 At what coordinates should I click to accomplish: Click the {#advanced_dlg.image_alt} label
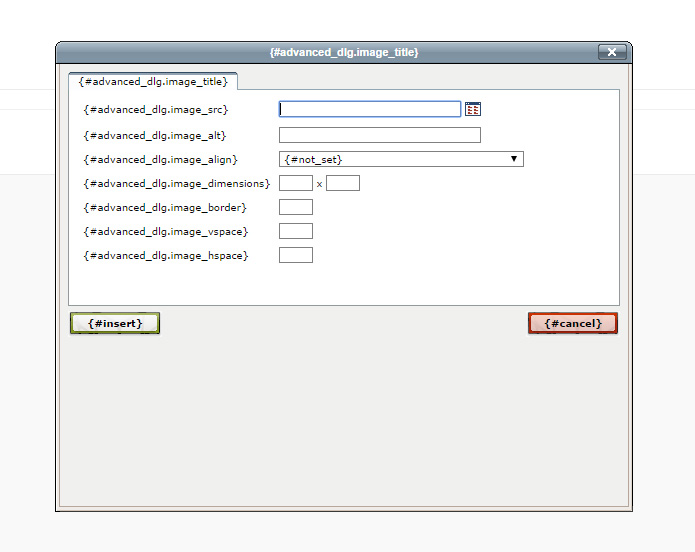click(155, 135)
